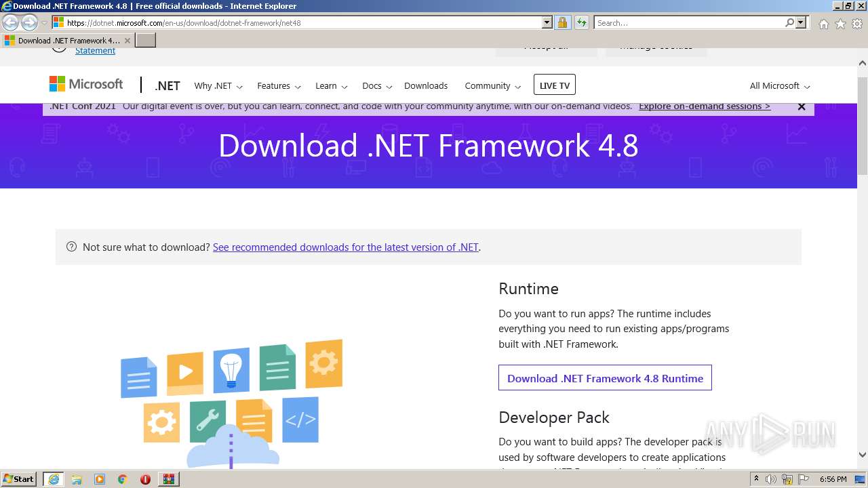Open a new blank tab
The image size is (868, 488).
pyautogui.click(x=146, y=41)
